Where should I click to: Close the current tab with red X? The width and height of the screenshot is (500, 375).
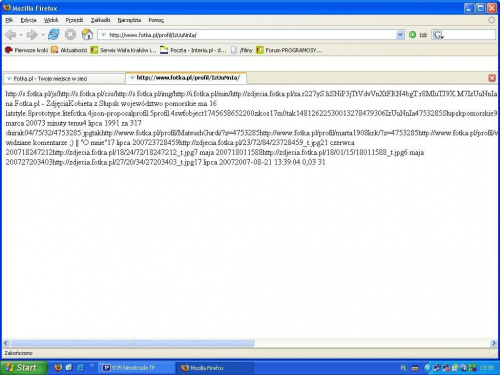(x=492, y=78)
